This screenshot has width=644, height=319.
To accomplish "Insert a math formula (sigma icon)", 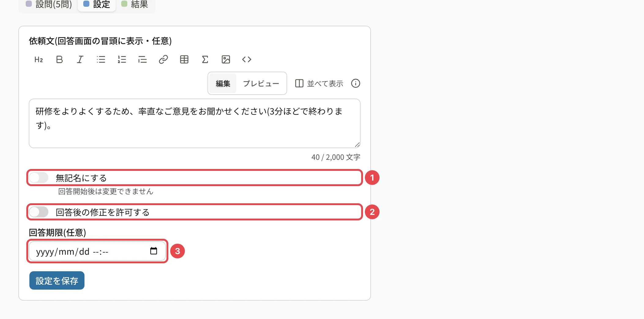I will pos(205,59).
